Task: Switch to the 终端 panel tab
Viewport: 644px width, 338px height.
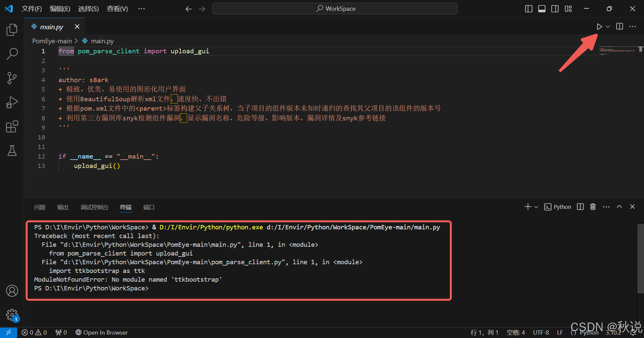Action: (x=126, y=207)
